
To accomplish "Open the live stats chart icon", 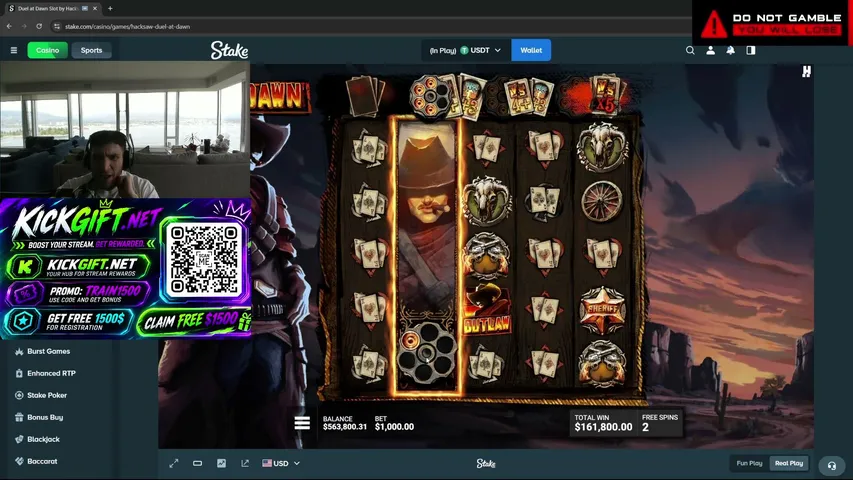I will [221, 463].
